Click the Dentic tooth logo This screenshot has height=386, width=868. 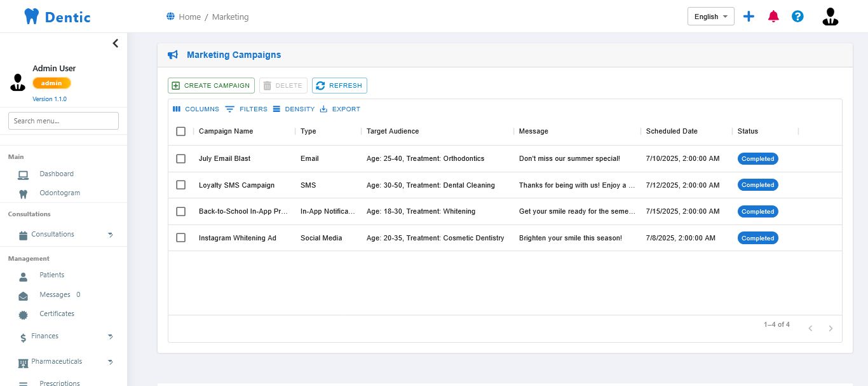pos(32,17)
